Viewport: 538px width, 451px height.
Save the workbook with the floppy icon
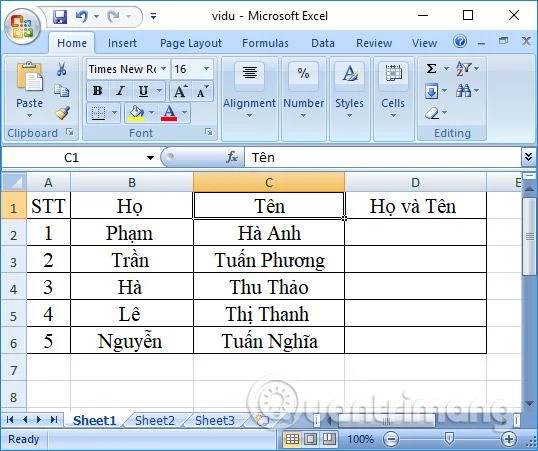[60, 16]
